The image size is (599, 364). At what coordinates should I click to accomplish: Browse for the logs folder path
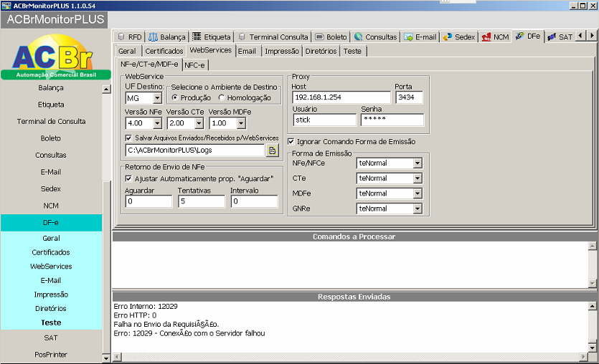click(273, 150)
